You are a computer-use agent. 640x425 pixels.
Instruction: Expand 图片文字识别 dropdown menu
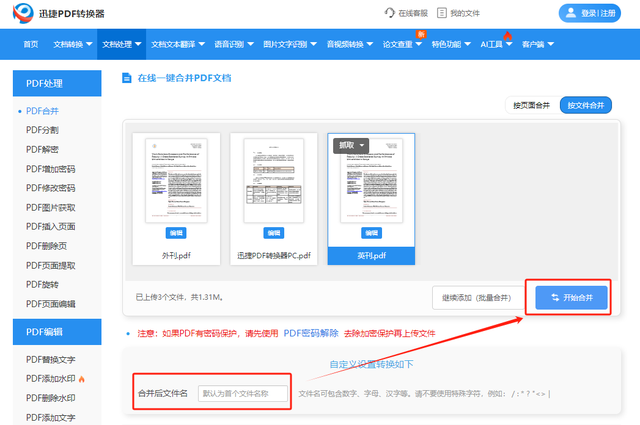[290, 44]
